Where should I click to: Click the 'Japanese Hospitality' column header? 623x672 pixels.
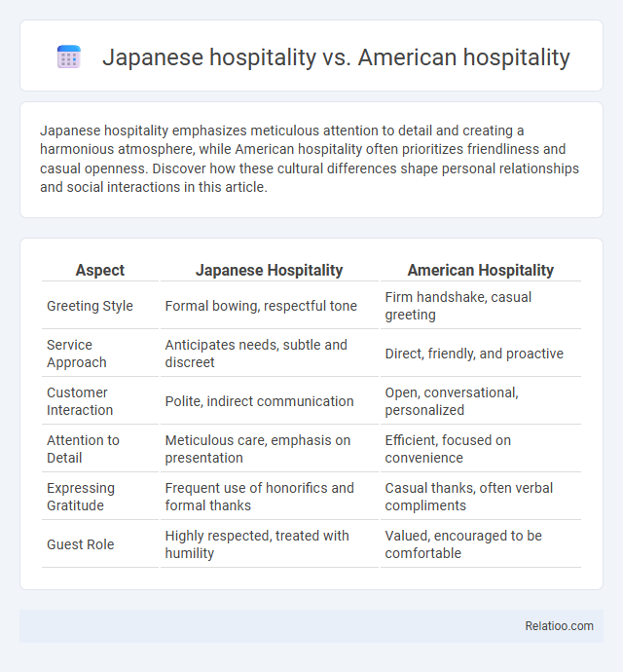click(269, 270)
